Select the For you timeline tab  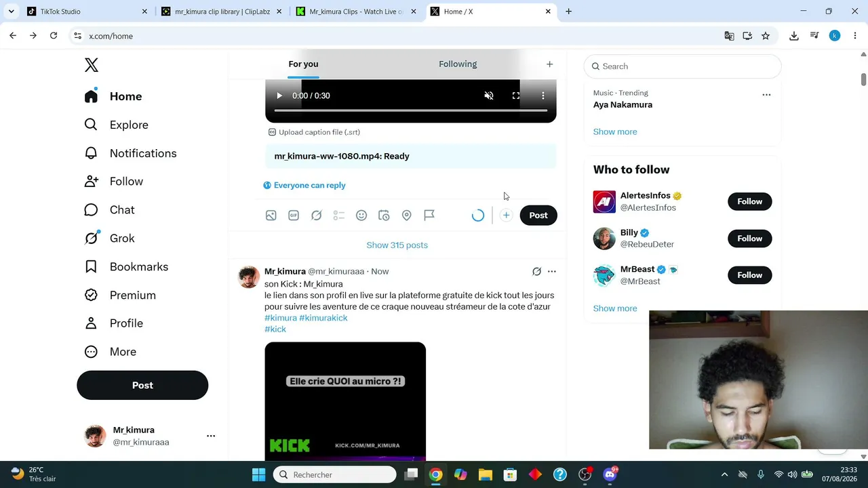[303, 64]
